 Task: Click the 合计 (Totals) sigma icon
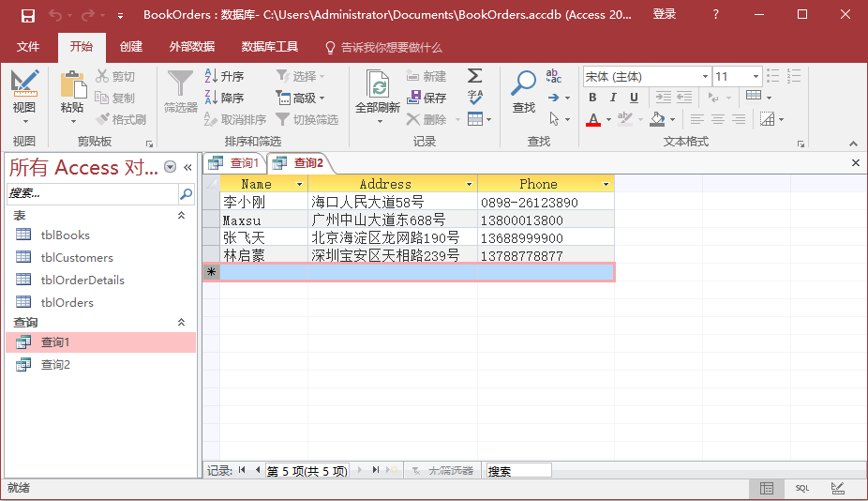point(475,76)
